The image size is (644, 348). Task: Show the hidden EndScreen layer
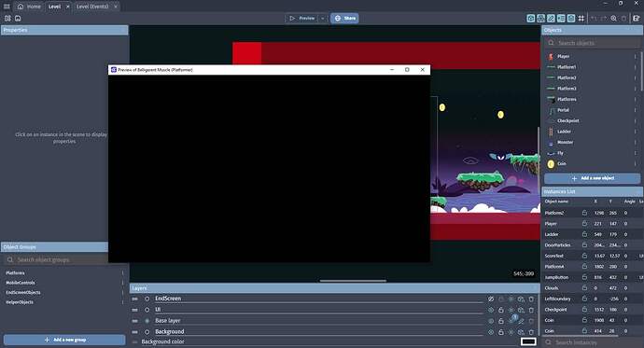(491, 299)
